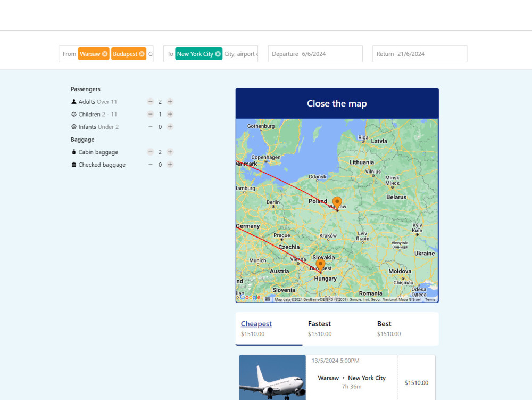This screenshot has width=532, height=400.
Task: Click the Departure date field
Action: pos(315,54)
